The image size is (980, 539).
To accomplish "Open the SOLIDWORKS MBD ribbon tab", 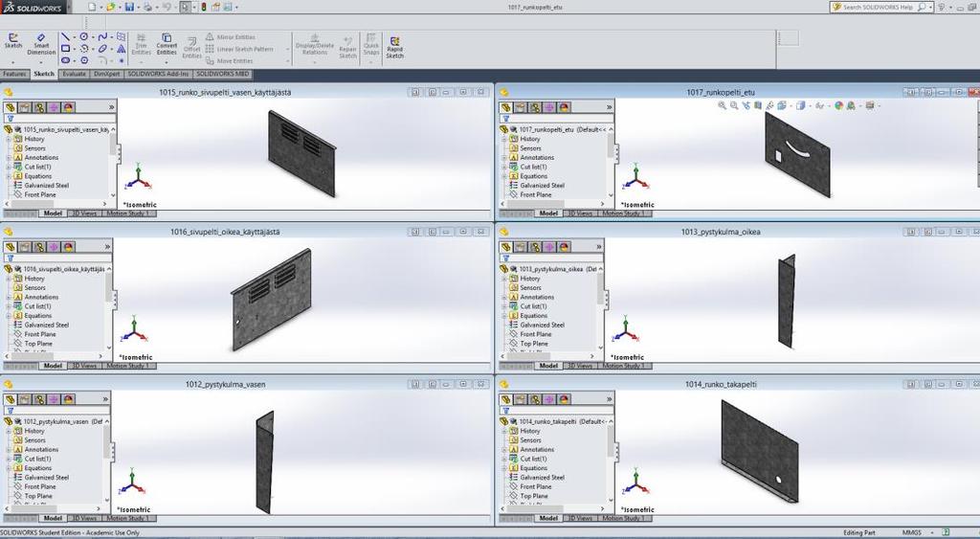I will click(x=222, y=74).
